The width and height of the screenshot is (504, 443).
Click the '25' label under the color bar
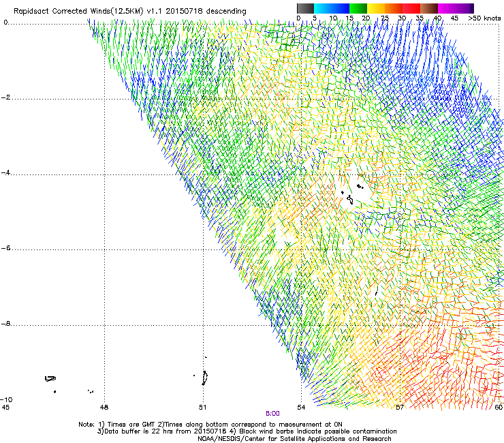[x=385, y=18]
